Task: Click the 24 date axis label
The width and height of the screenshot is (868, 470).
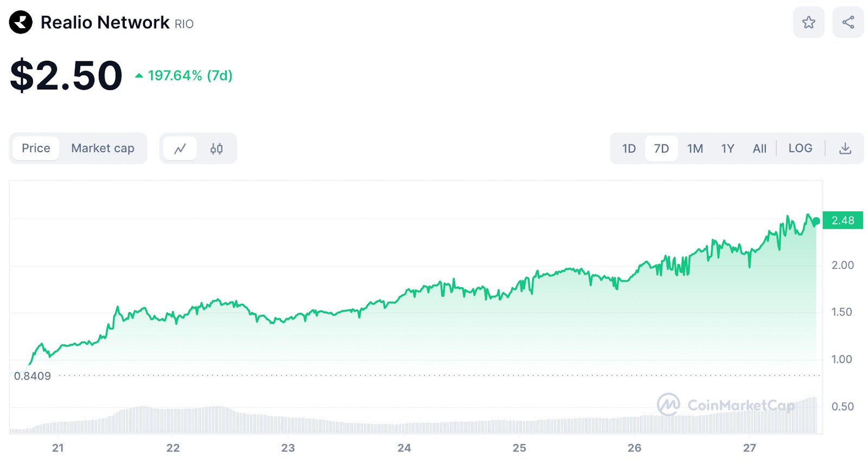Action: 404,448
